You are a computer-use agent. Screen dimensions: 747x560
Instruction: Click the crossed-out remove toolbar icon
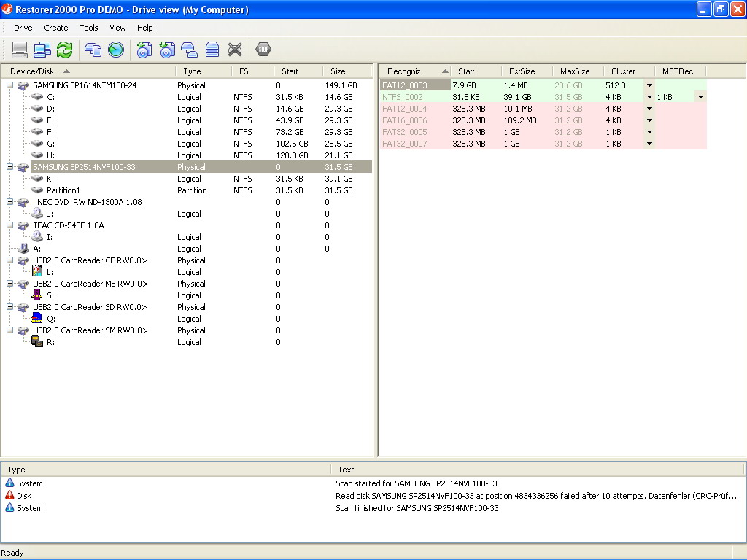pos(234,50)
